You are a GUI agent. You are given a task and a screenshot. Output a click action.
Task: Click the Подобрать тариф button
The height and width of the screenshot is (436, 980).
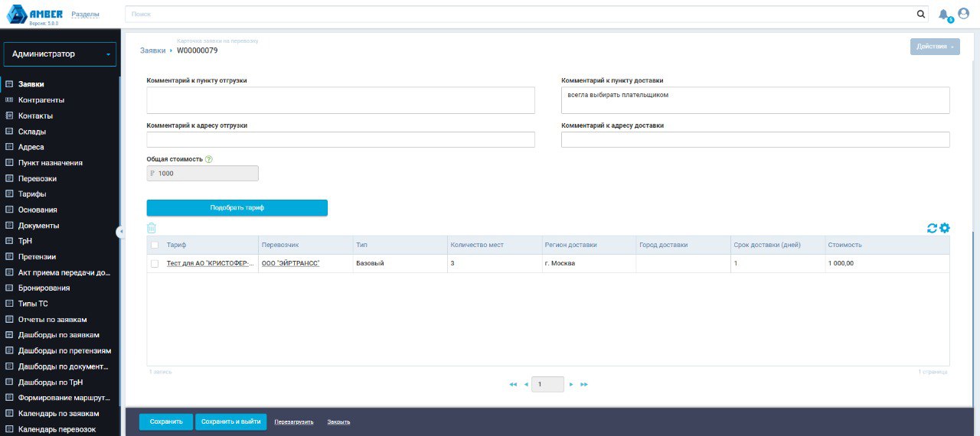pyautogui.click(x=237, y=207)
